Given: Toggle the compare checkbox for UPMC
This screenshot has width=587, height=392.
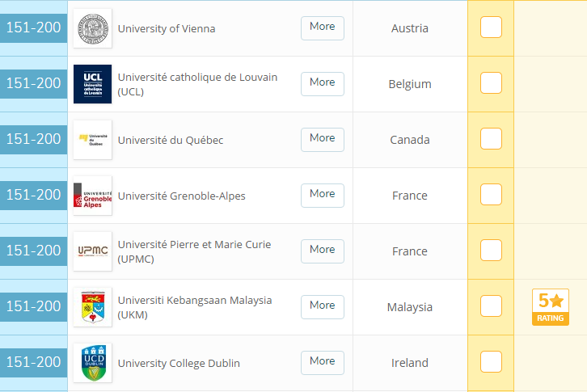Looking at the screenshot, I should (491, 251).
